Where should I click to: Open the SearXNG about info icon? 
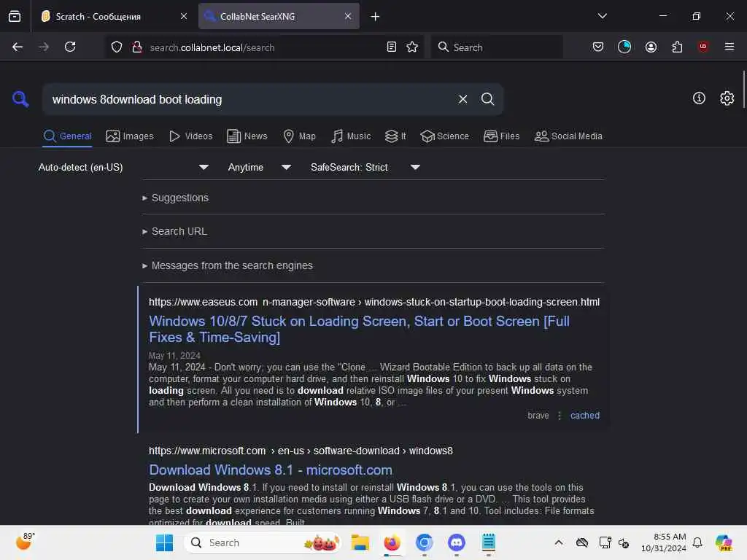click(x=699, y=98)
